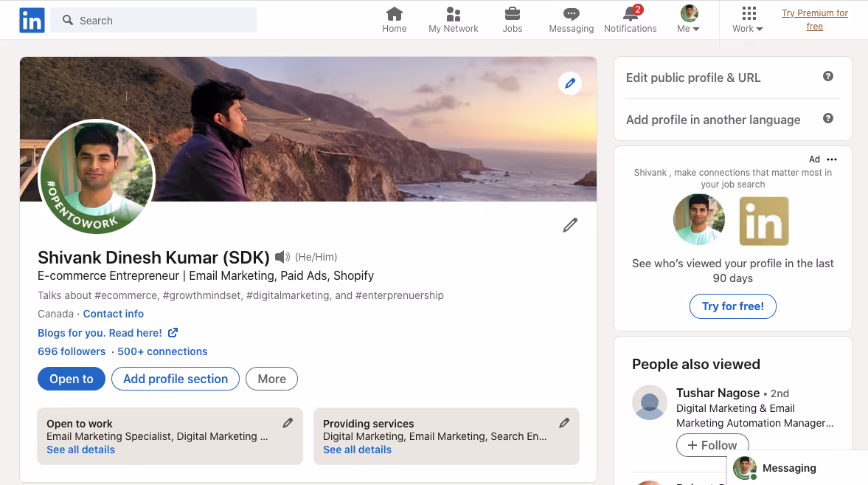Click the name Shivank Dinesh Kumar (SDK)
Image resolution: width=868 pixels, height=485 pixels.
pyautogui.click(x=153, y=257)
